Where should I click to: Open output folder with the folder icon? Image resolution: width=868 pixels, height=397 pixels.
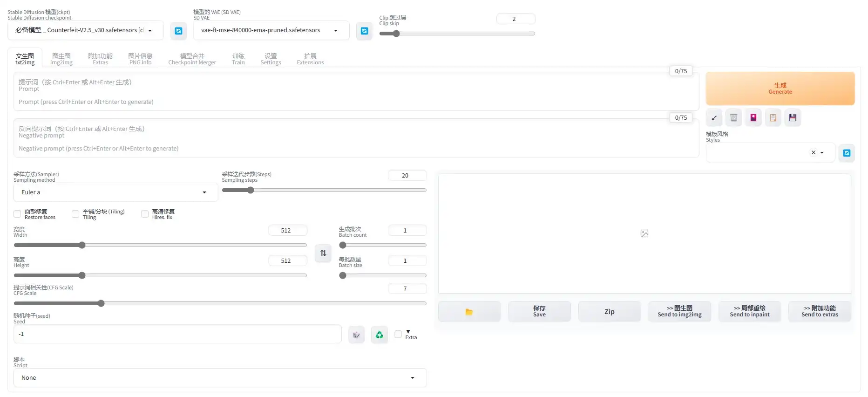coord(469,312)
